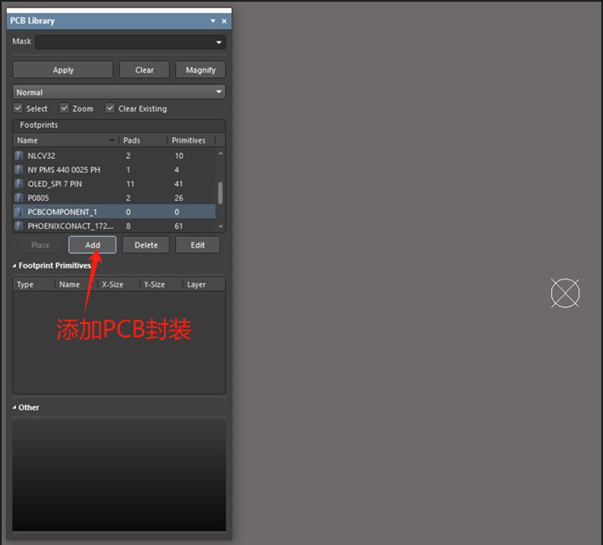Click the PCBCOMPONENT_1 footprint icon

(18, 212)
